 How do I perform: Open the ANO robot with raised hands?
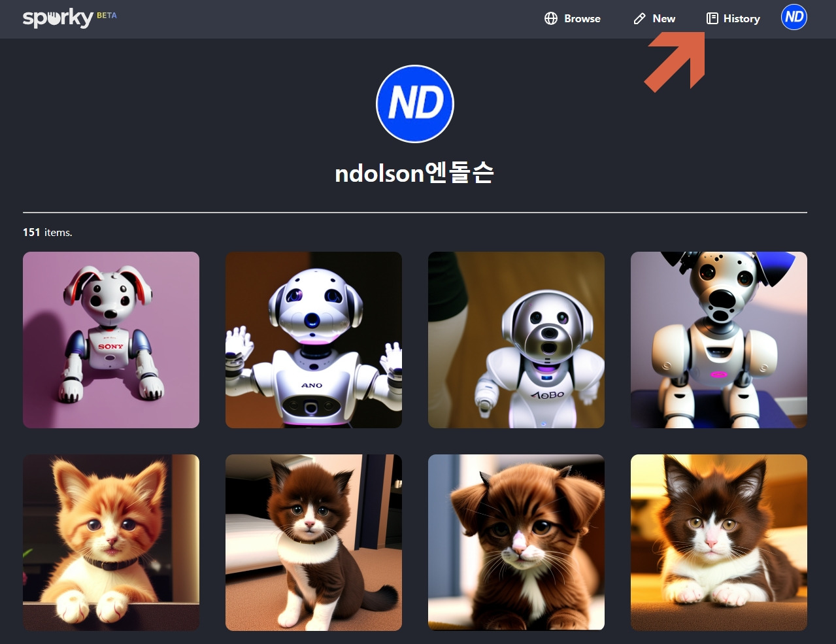[x=314, y=340]
